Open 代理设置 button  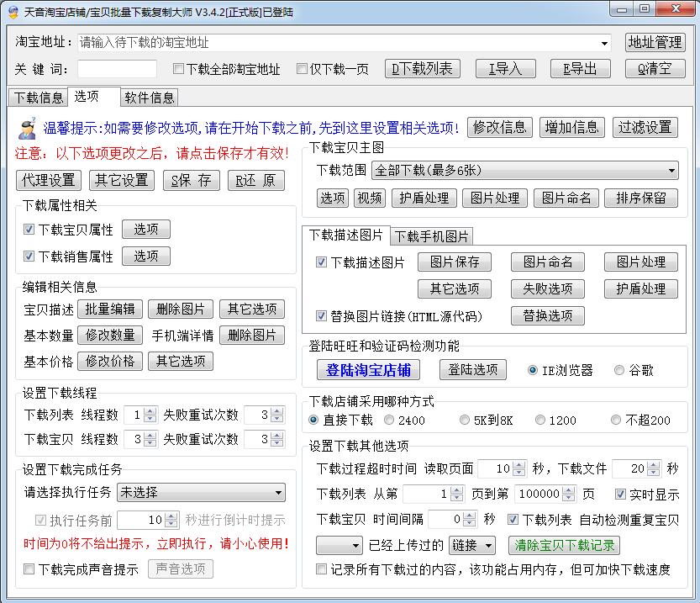tap(49, 181)
